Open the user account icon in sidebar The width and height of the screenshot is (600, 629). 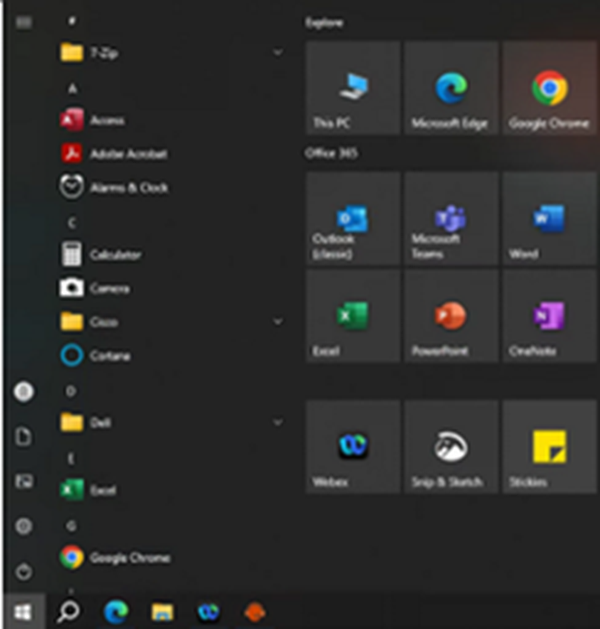pos(24,392)
